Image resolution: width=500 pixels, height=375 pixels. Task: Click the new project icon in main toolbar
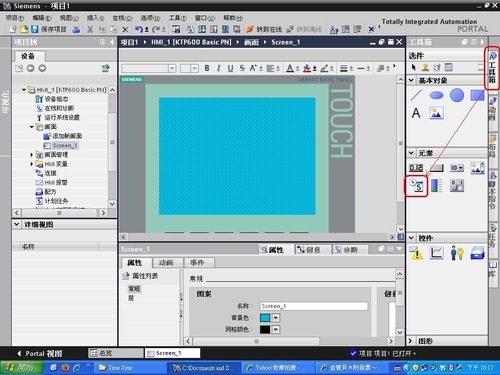click(x=13, y=29)
